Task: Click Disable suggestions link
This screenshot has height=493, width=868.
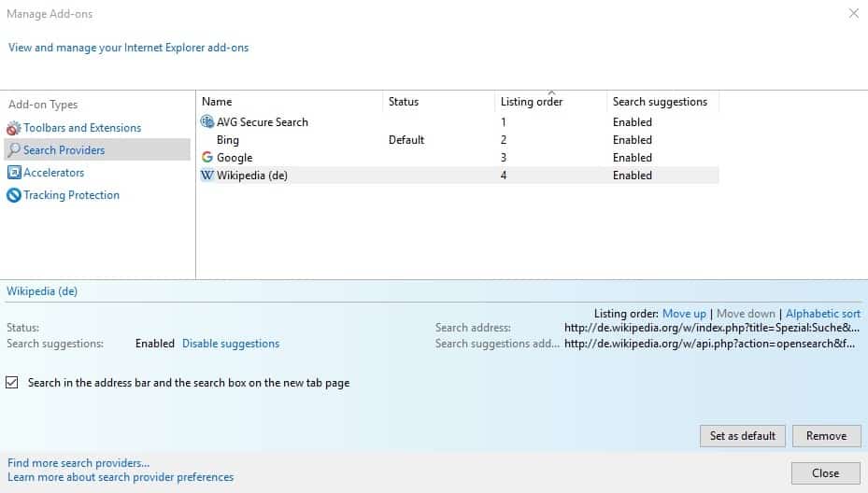Action: click(231, 344)
